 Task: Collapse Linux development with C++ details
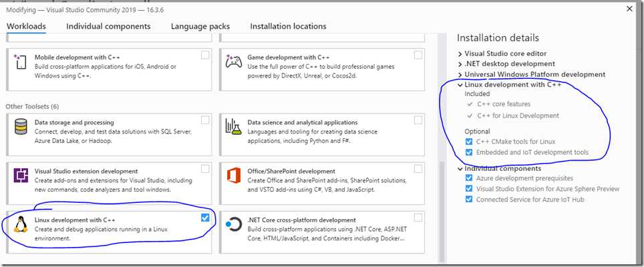[460, 85]
